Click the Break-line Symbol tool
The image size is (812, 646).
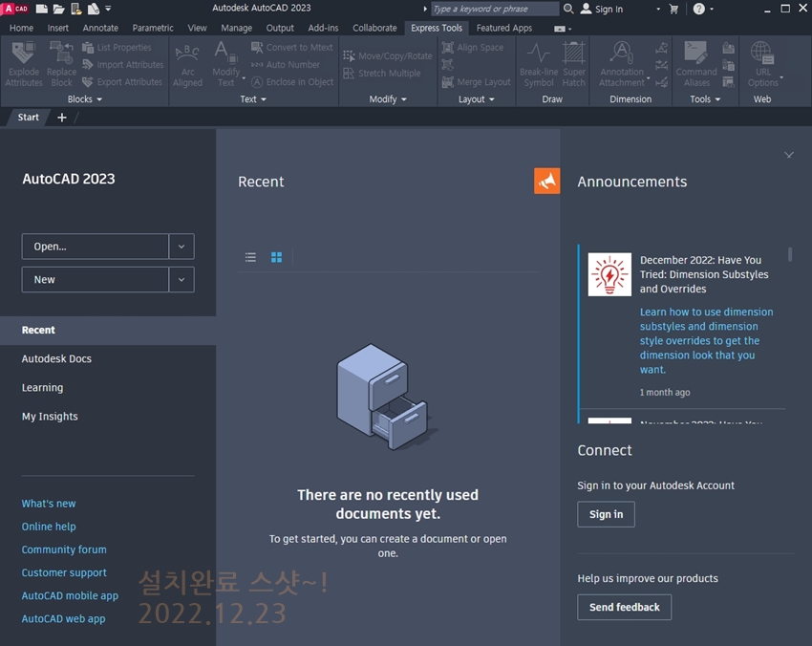click(538, 56)
